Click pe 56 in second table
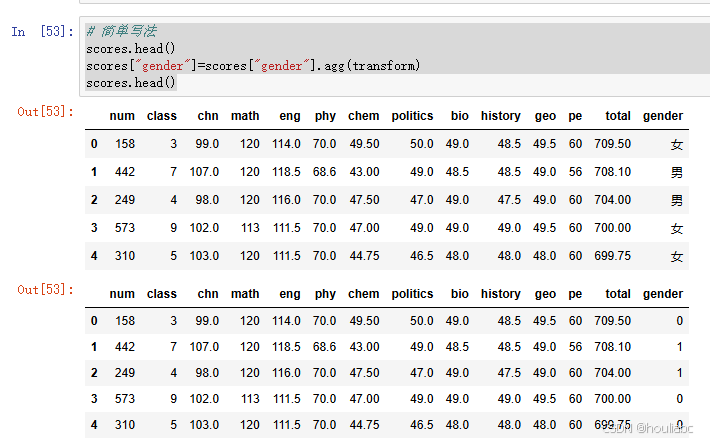Image resolution: width=710 pixels, height=441 pixels. [x=575, y=347]
